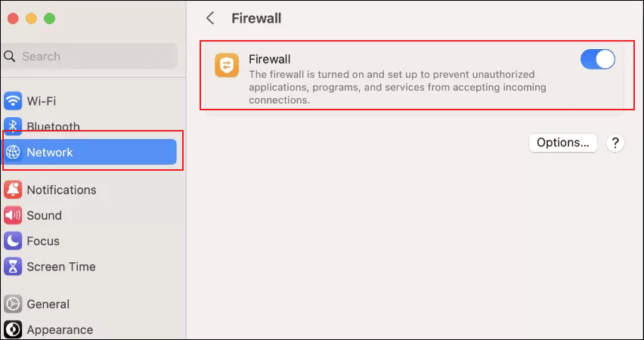The height and width of the screenshot is (340, 644).
Task: Click the Network globe icon
Action: click(x=13, y=152)
